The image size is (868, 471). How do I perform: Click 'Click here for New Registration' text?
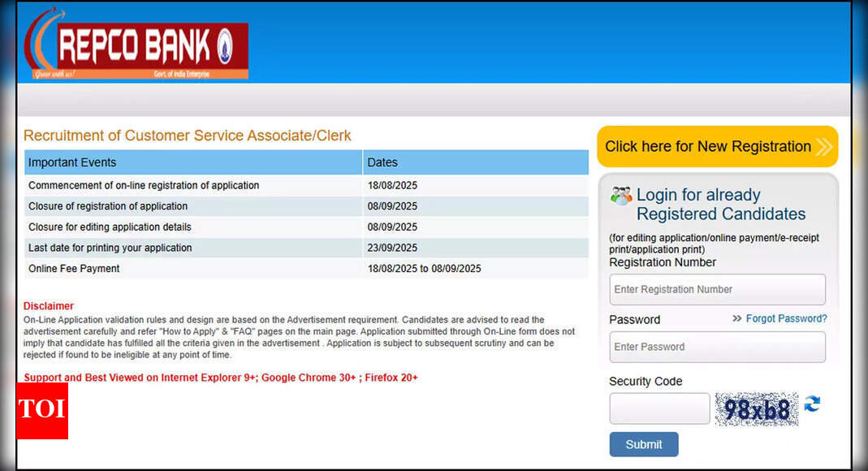tap(707, 147)
